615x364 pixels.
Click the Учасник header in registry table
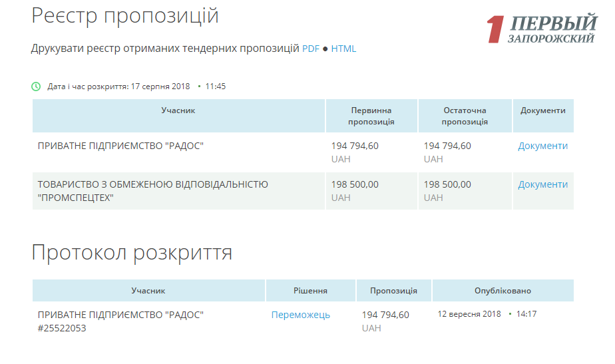[178, 110]
